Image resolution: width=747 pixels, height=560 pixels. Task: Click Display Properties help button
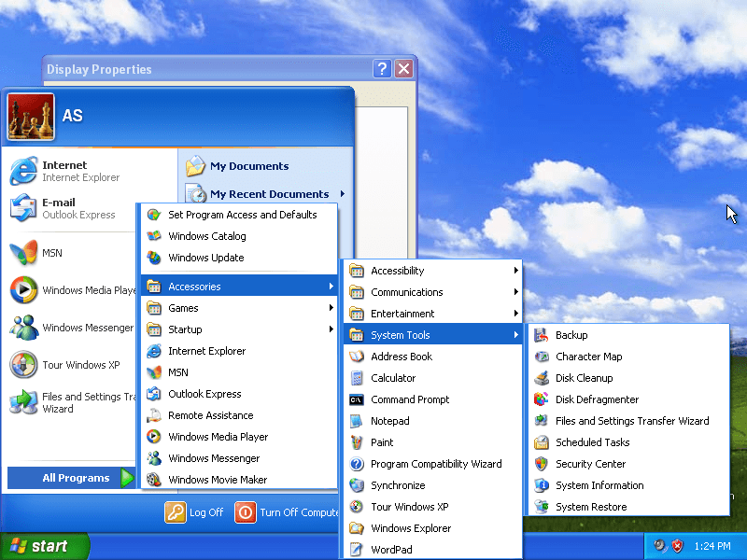click(382, 68)
